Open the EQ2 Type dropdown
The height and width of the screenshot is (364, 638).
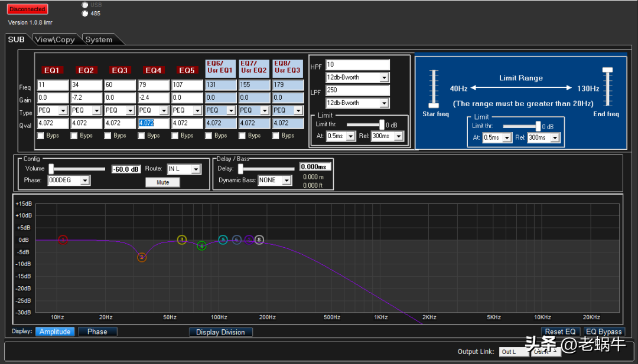coord(96,110)
